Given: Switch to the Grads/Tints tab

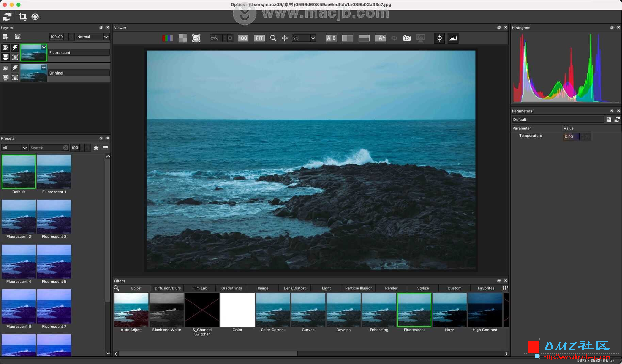Looking at the screenshot, I should (231, 288).
